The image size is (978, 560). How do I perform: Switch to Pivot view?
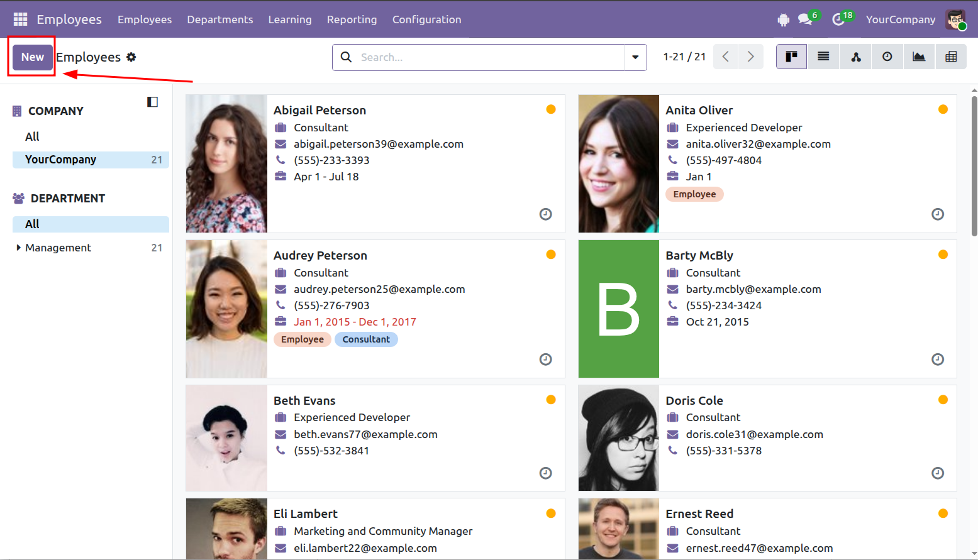pos(951,57)
